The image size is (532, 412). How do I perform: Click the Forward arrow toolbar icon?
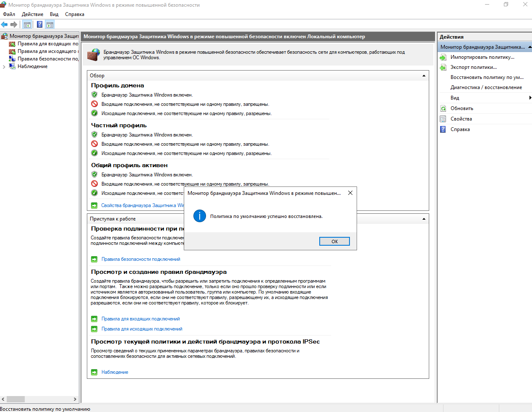click(14, 24)
